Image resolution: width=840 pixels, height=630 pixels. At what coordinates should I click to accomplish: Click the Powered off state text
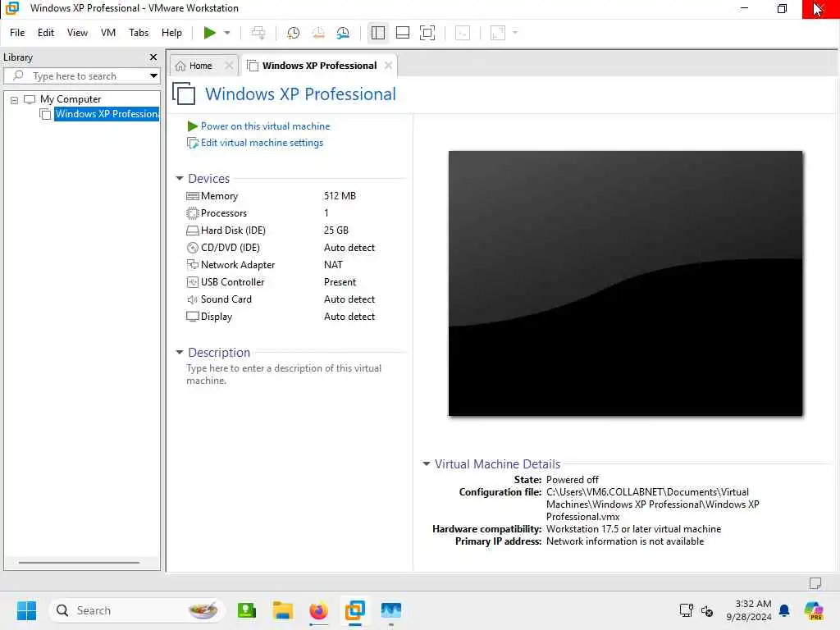572,479
